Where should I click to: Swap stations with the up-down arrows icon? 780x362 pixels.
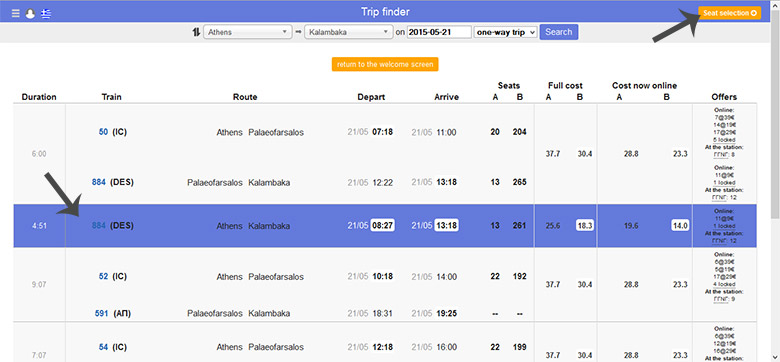196,32
